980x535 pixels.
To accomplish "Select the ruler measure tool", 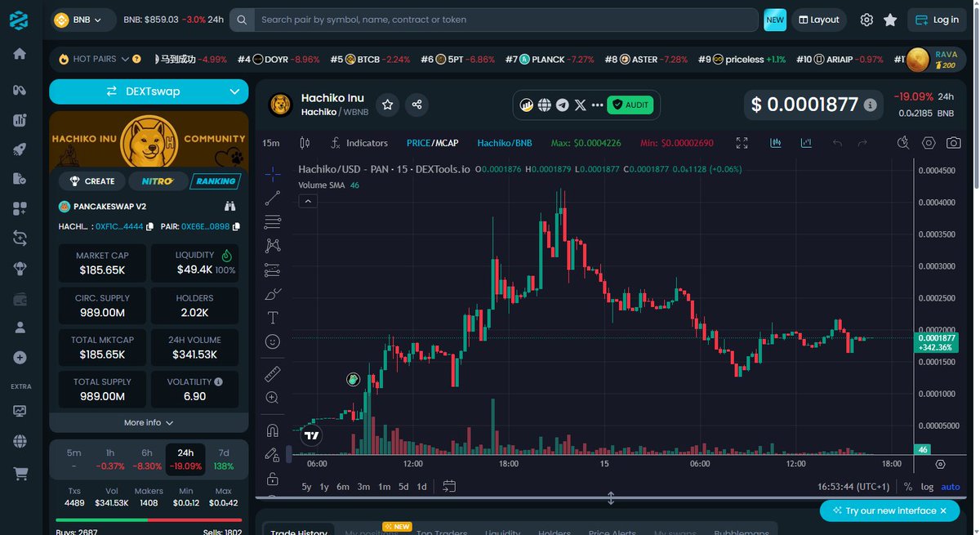I will coord(273,374).
